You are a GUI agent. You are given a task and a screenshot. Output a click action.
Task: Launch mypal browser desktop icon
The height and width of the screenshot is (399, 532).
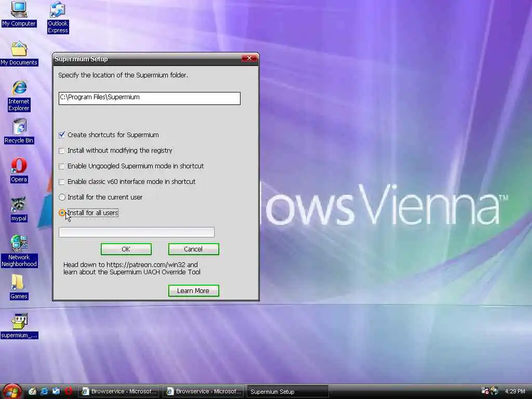19,209
